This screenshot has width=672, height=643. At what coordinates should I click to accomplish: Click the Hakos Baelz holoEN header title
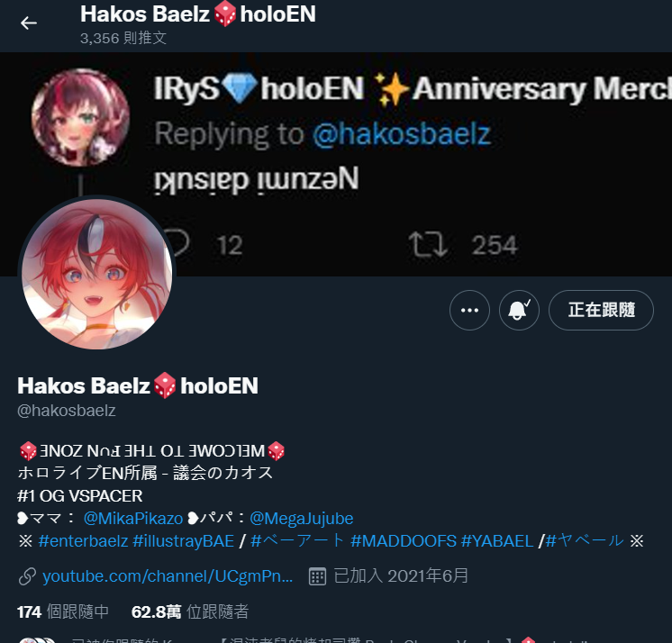click(198, 14)
